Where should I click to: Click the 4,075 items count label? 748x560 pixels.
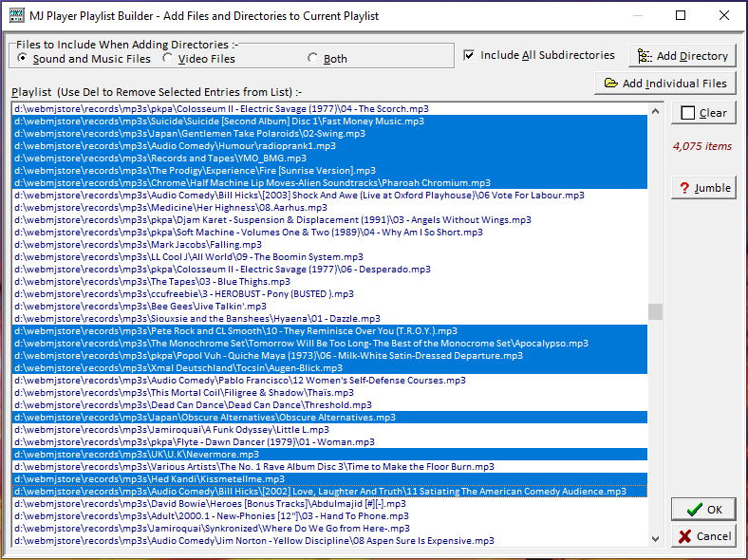[702, 146]
